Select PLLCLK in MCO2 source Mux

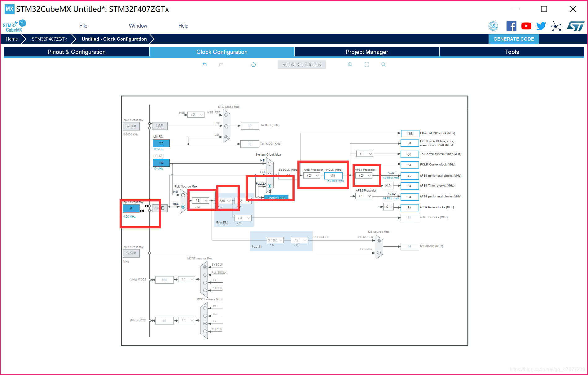205,290
